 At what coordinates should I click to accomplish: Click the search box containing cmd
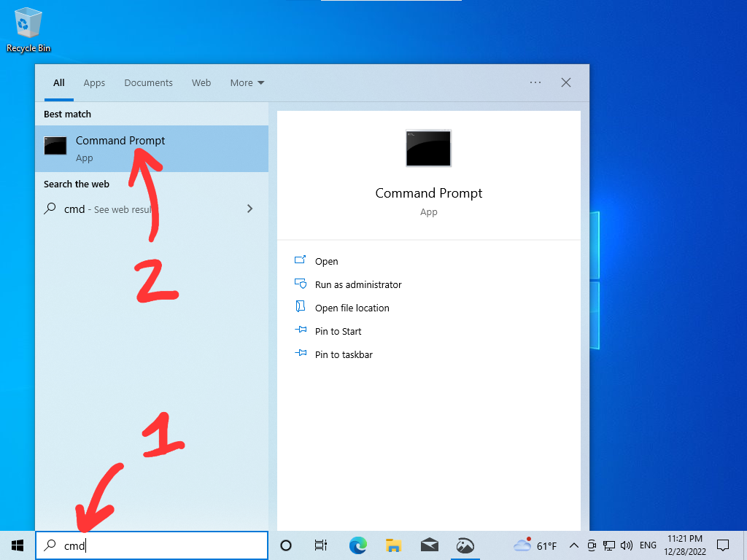point(152,545)
